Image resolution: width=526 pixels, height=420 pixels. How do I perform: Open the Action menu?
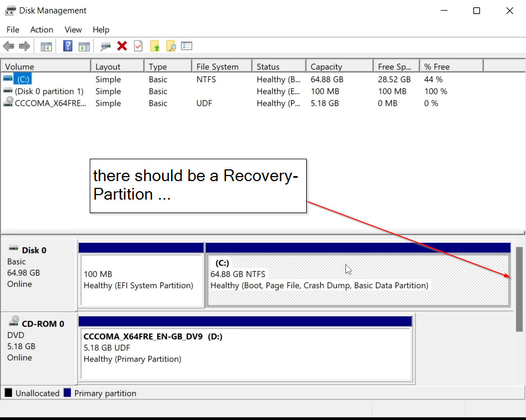pyautogui.click(x=41, y=30)
